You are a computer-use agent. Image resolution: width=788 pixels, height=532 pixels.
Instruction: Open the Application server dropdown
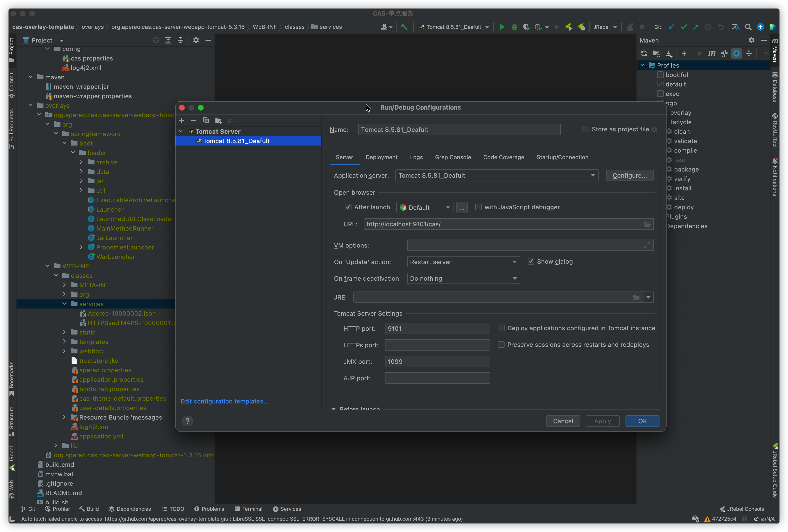tap(497, 175)
